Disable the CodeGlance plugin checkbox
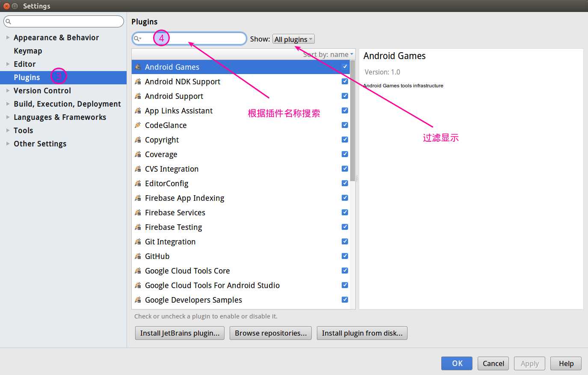This screenshot has height=375, width=588. coord(345,125)
